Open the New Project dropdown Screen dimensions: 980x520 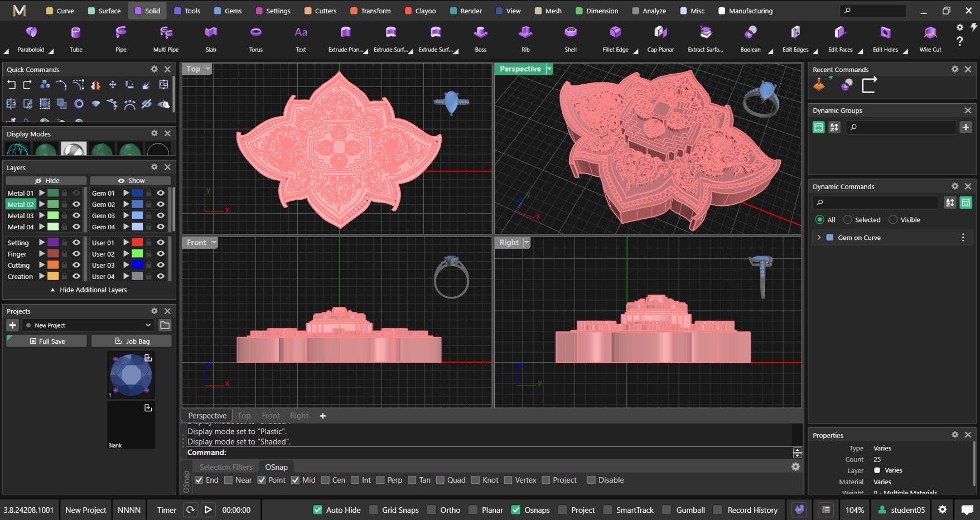[89, 325]
